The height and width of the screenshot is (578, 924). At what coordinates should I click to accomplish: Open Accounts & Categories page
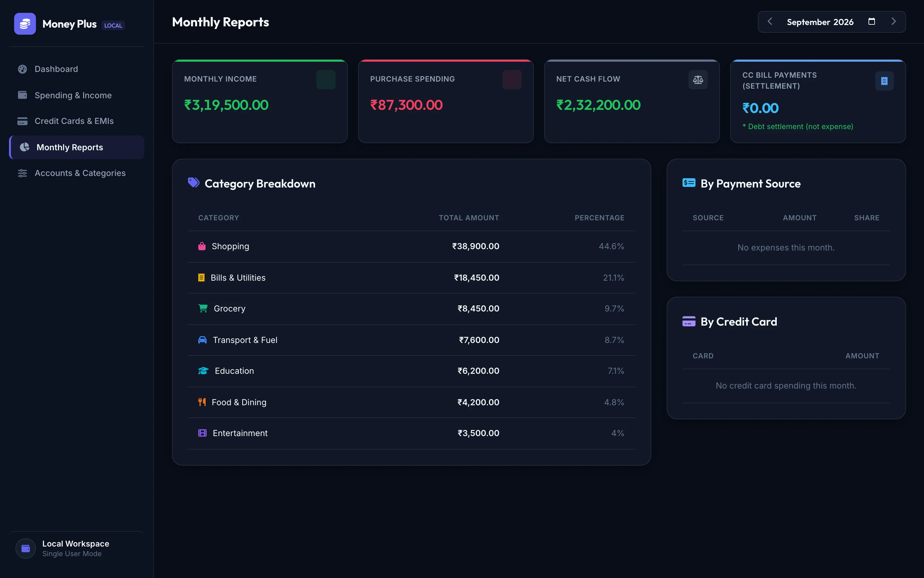coord(77,173)
